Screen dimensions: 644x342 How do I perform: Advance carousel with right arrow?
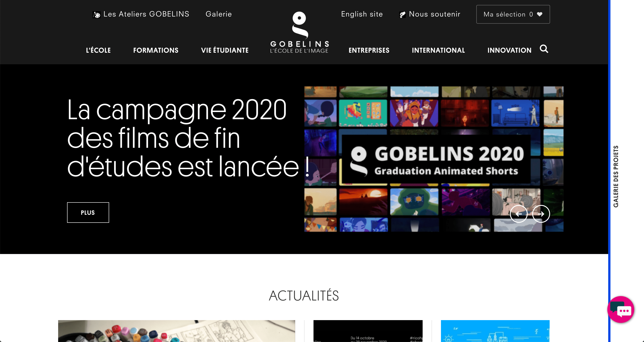[541, 214]
